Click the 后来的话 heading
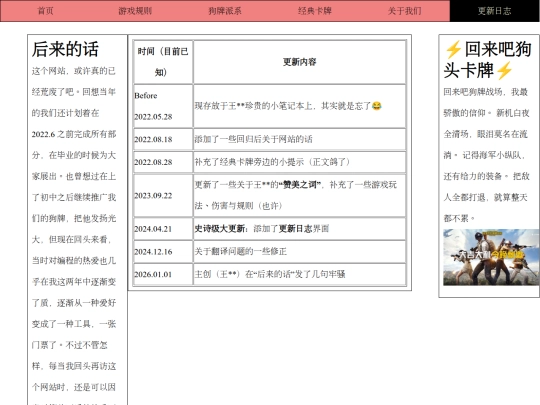Screen dimensions: 540x405 (x=65, y=49)
